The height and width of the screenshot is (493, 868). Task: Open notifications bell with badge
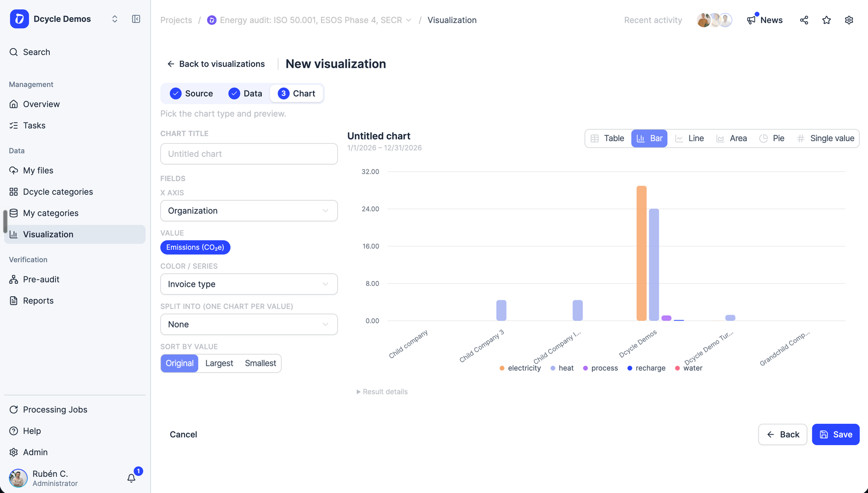132,478
